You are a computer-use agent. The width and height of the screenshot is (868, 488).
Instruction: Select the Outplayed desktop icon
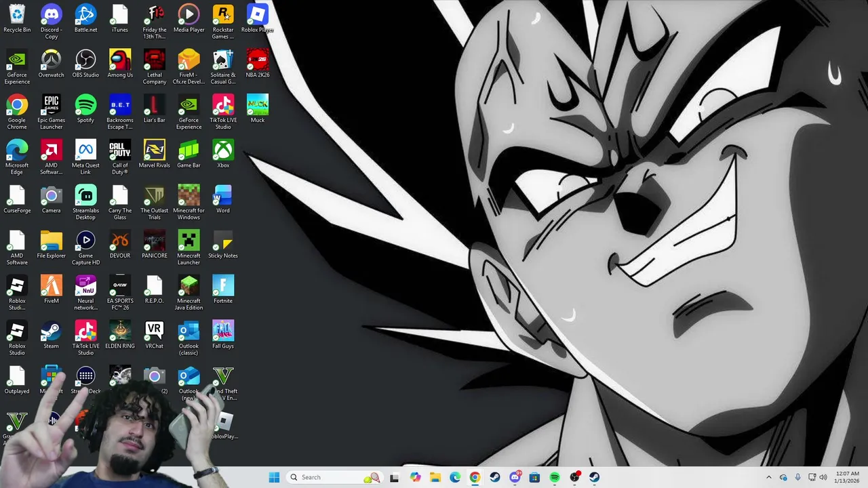tap(17, 380)
